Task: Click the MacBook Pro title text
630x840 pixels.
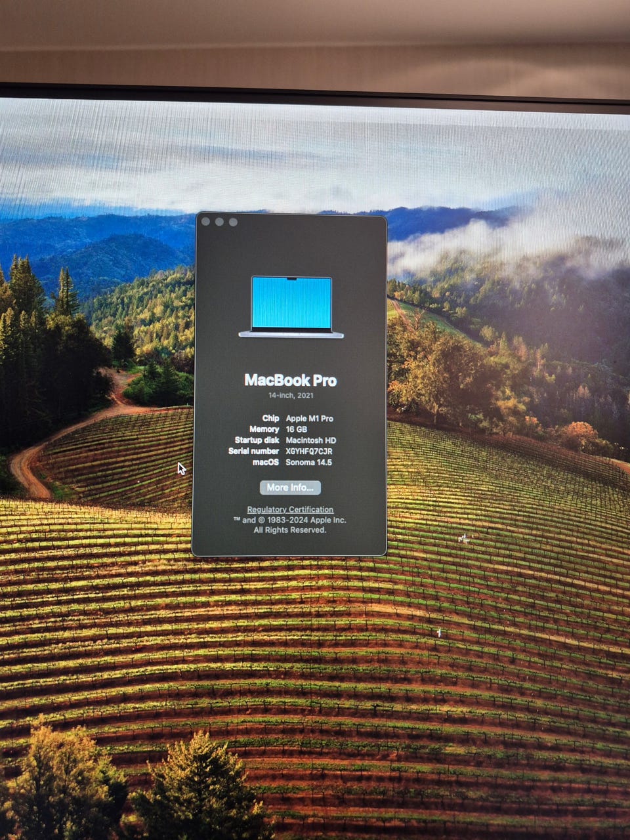Action: pos(290,380)
